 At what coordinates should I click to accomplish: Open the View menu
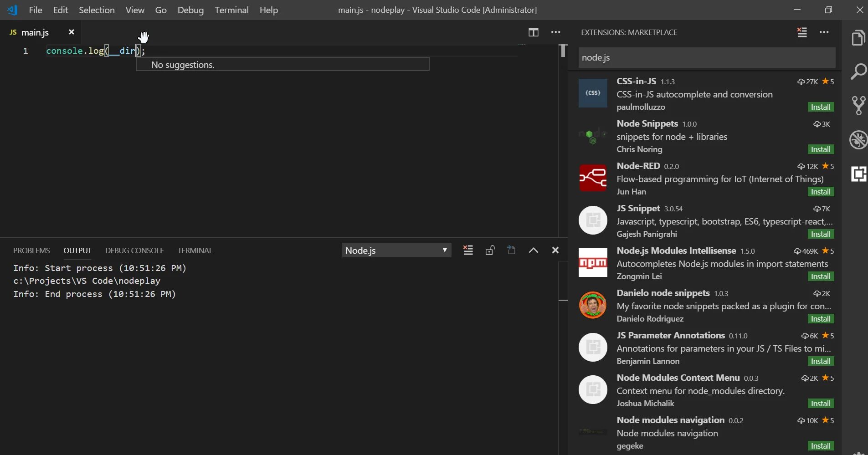(135, 10)
